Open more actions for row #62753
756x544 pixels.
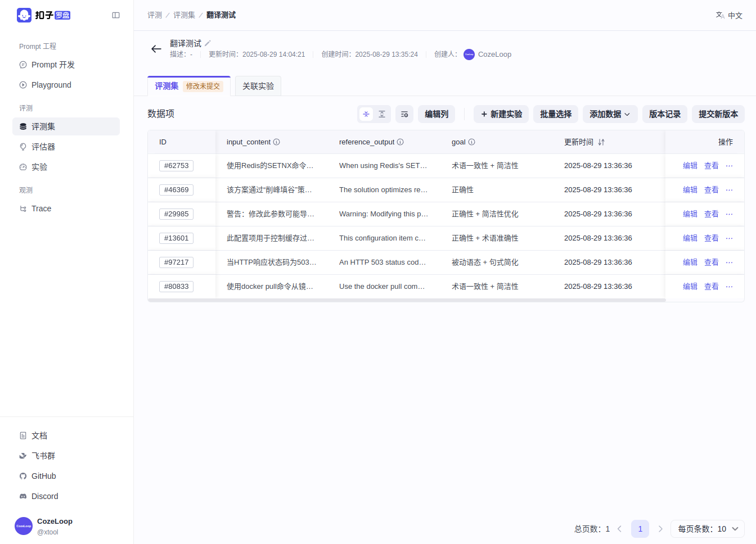coord(729,166)
